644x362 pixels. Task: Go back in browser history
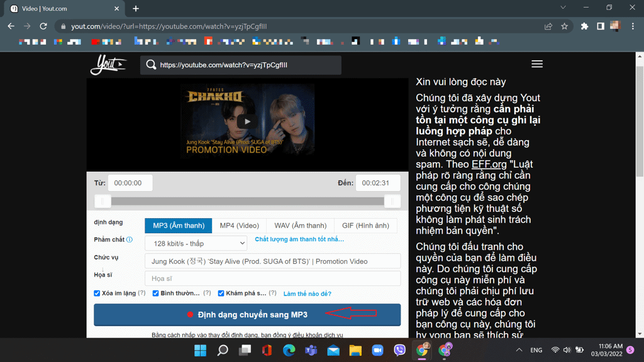point(11,26)
